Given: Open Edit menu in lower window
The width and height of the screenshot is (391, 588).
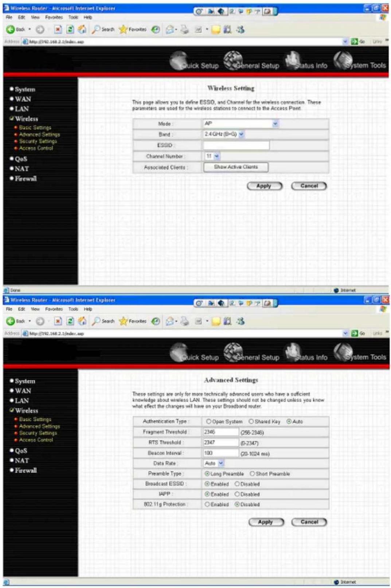Looking at the screenshot, I should (x=22, y=309).
